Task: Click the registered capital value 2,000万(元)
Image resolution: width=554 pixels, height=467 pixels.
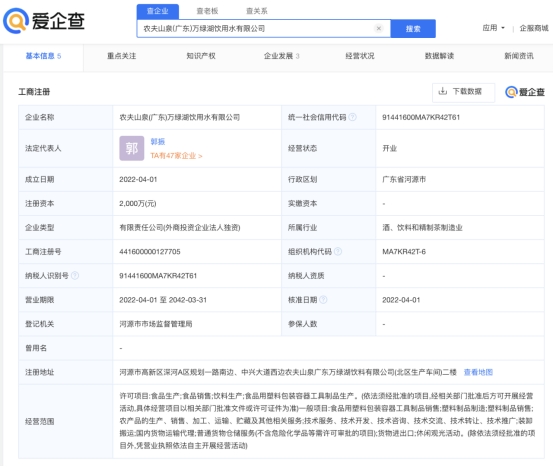Action: pos(138,203)
